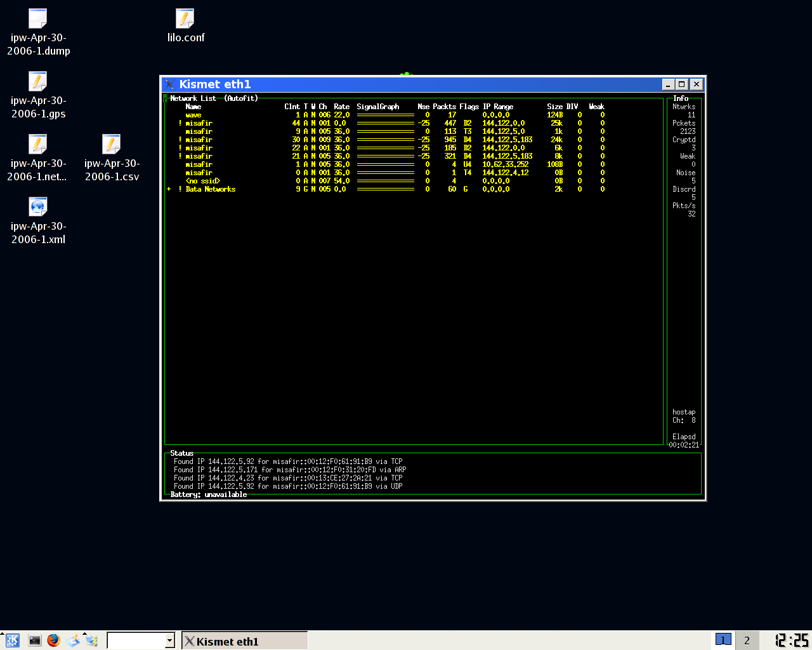This screenshot has height=650, width=812.
Task: Click the 'Discrd' info label
Action: (x=684, y=189)
